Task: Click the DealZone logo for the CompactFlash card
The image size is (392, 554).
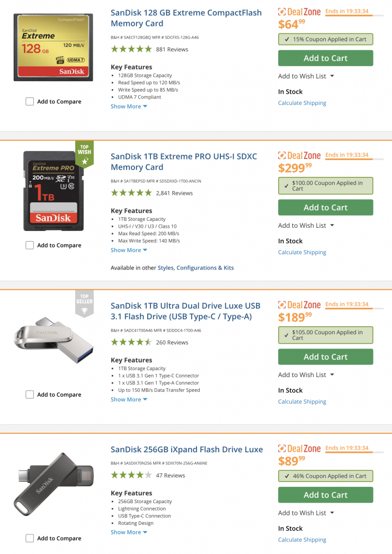Action: pos(299,12)
